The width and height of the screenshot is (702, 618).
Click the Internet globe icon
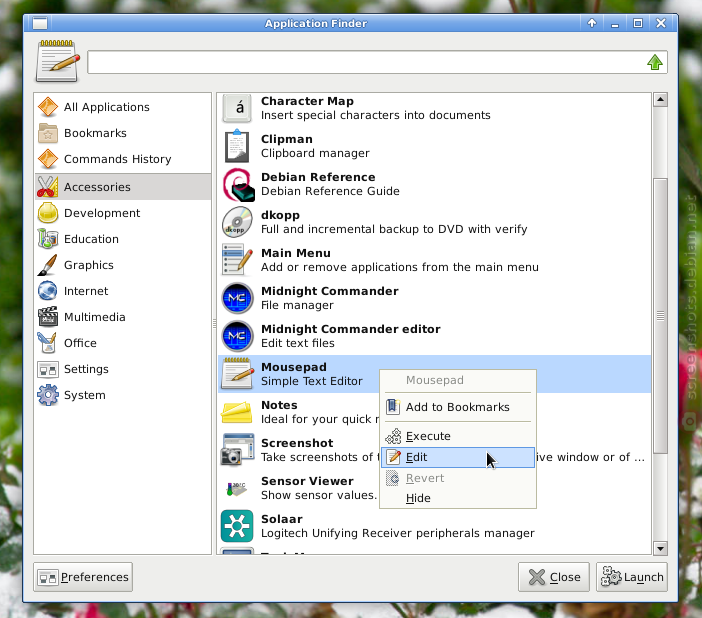48,291
